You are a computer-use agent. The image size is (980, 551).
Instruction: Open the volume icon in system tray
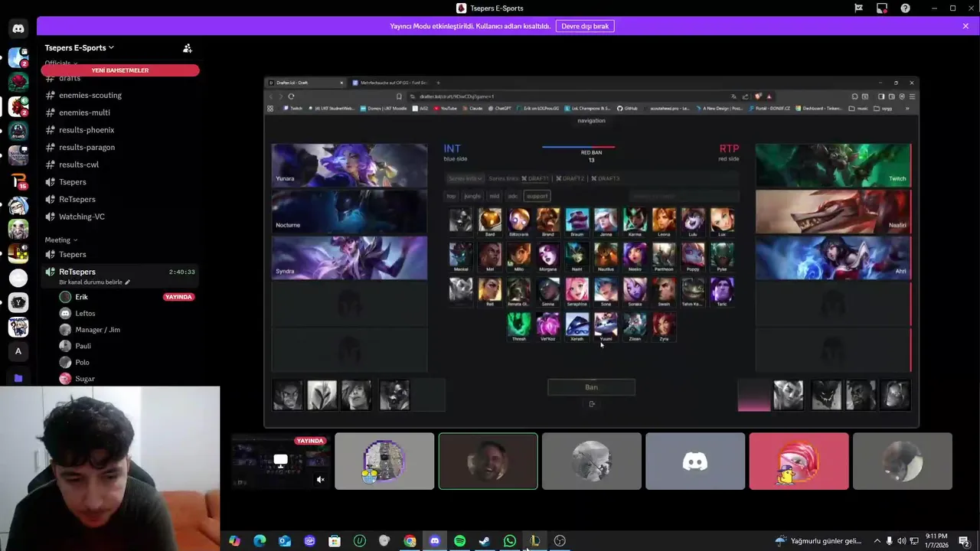pos(901,541)
